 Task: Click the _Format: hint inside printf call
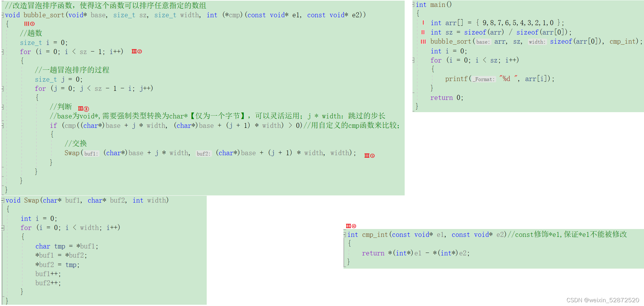click(x=483, y=79)
